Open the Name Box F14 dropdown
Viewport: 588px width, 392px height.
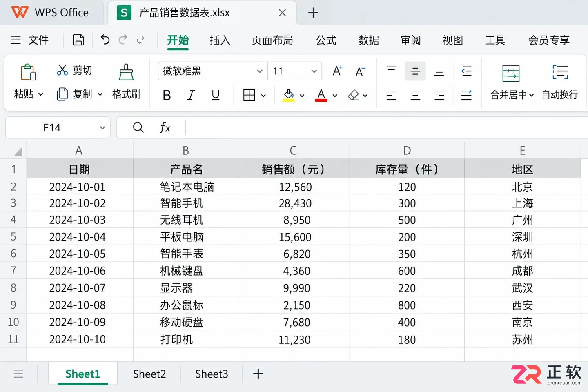[x=102, y=128]
